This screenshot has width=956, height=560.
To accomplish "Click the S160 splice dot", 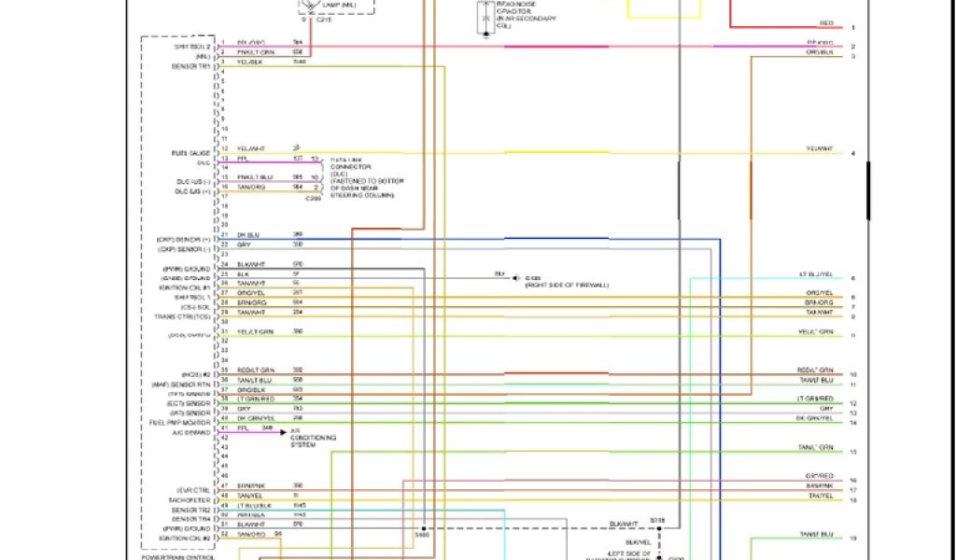I will point(424,527).
